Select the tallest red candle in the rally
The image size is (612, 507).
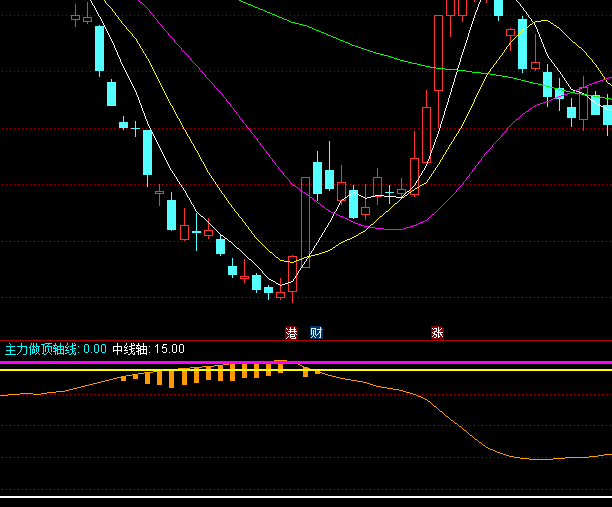[438, 55]
